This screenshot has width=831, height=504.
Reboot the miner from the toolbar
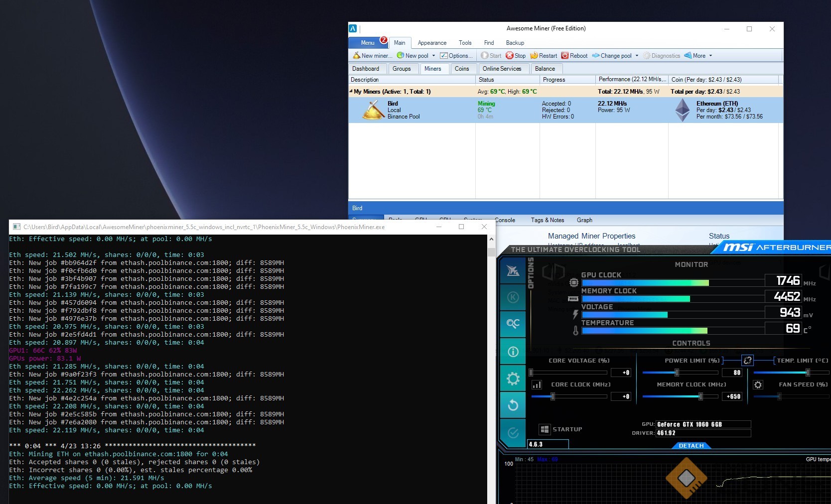point(574,56)
